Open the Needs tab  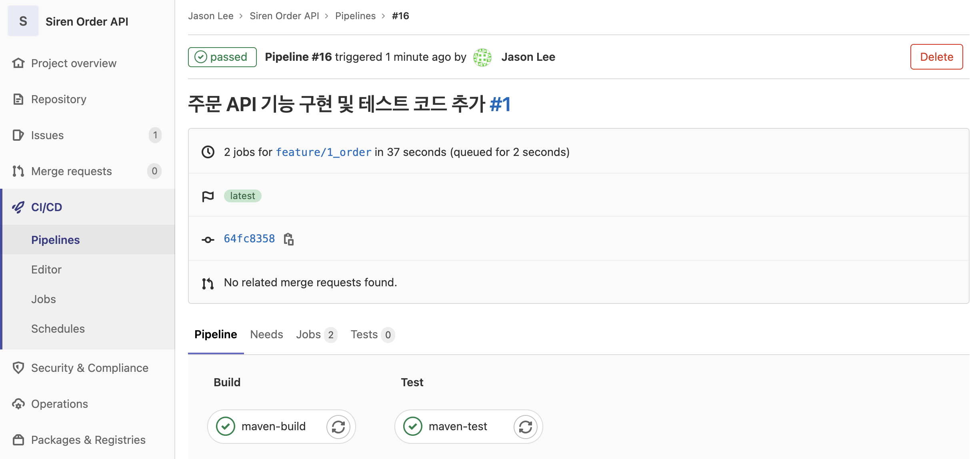tap(266, 334)
